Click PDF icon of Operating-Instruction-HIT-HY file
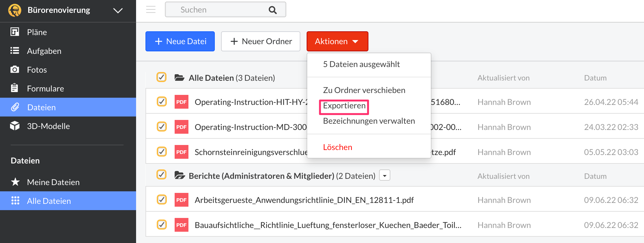Viewport: 644px width, 243px height. click(181, 102)
